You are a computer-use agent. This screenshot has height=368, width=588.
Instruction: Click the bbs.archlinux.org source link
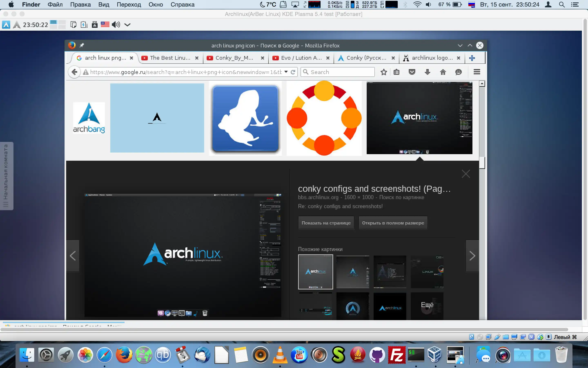click(318, 197)
